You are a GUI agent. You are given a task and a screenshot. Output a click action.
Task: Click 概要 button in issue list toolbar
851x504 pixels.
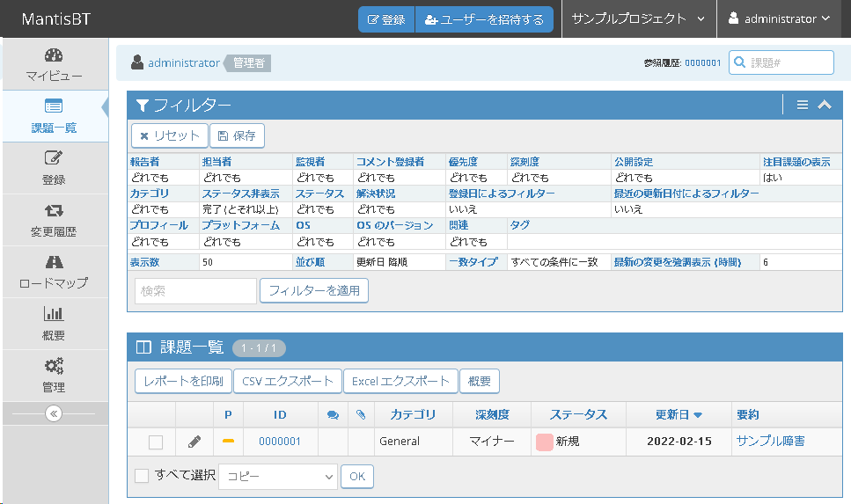pos(480,381)
